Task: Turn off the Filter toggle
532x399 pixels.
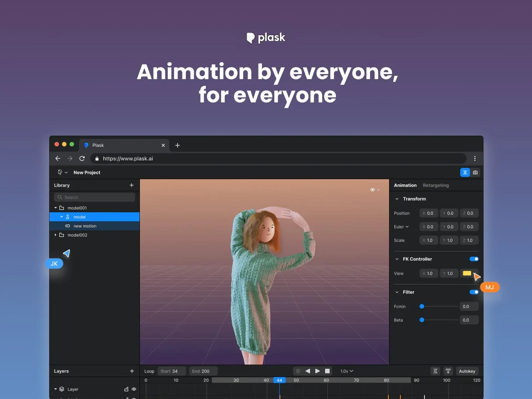Action: click(x=474, y=292)
